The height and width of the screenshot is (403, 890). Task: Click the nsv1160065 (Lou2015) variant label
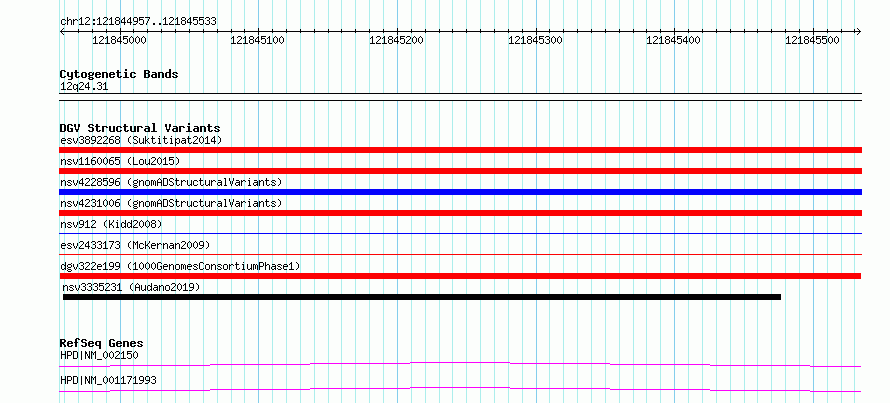click(120, 161)
